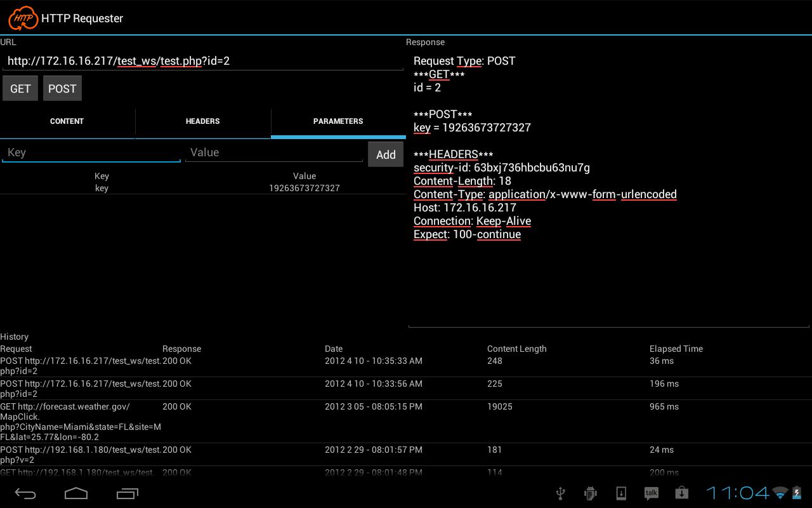Tap the 'Request Type: POST' response line
The height and width of the screenshot is (508, 812).
[x=464, y=61]
